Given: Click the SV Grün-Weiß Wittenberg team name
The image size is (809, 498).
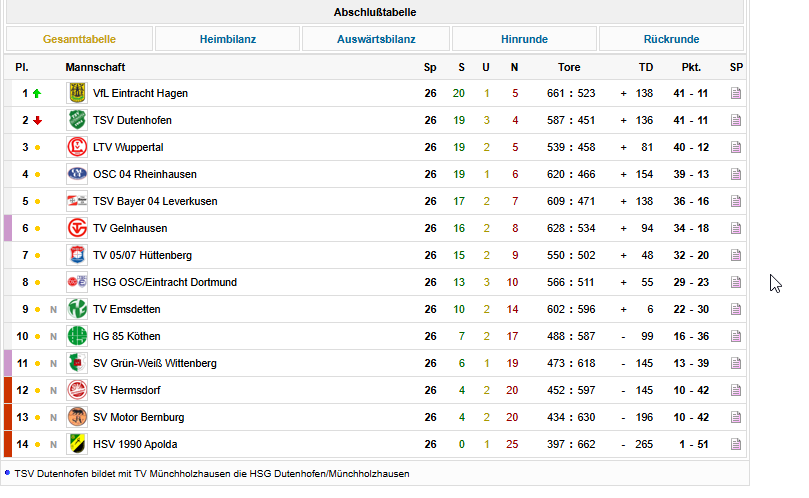Looking at the screenshot, I should [x=155, y=363].
